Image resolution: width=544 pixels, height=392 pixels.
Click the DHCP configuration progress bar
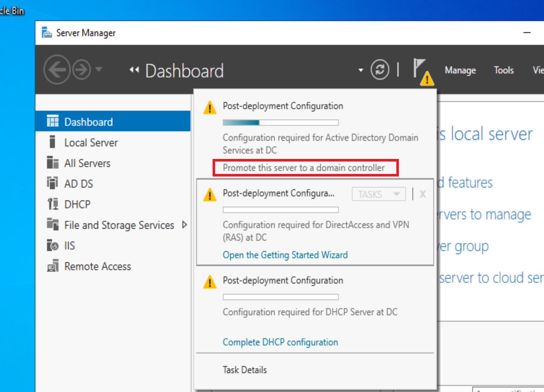(281, 297)
